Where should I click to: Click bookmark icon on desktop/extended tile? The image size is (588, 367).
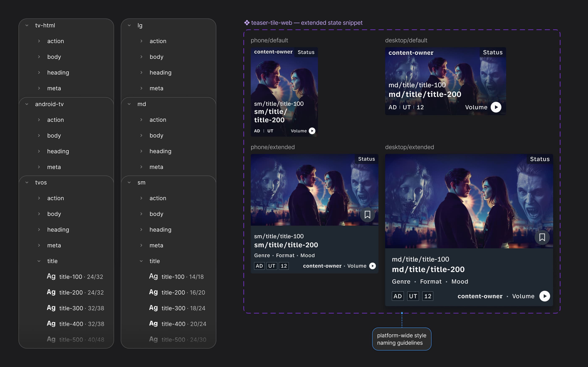[542, 237]
